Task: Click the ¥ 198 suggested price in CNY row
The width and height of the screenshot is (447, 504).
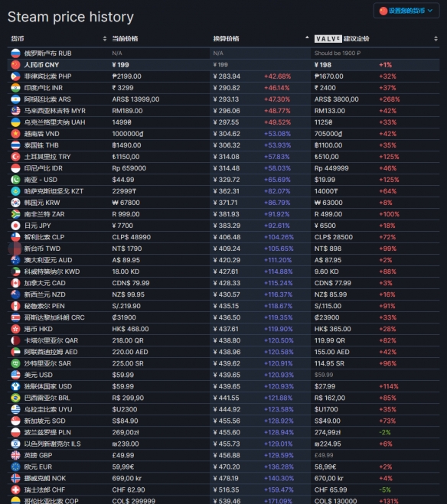Action: point(323,65)
